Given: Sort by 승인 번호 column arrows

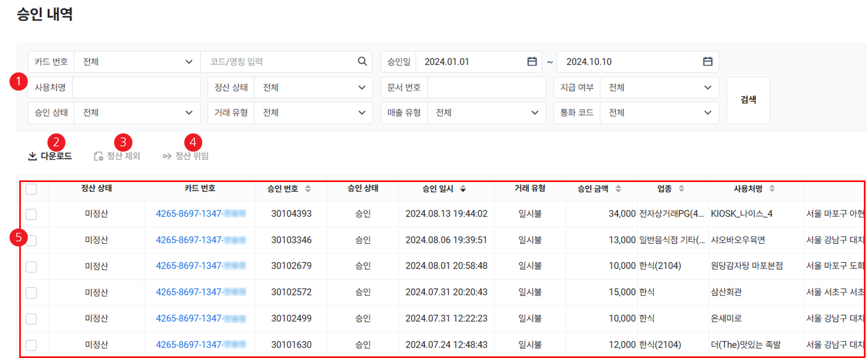Looking at the screenshot, I should coord(308,188).
